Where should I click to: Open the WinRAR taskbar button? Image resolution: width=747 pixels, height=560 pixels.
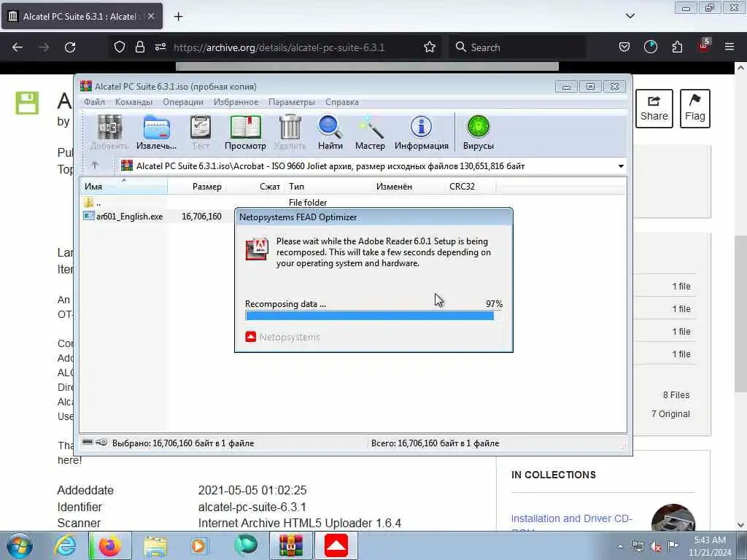291,545
